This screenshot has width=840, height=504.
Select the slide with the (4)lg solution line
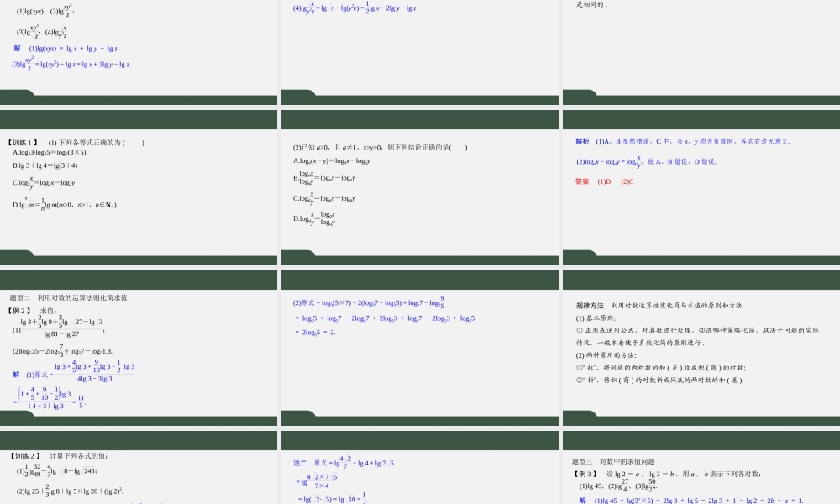point(420,52)
